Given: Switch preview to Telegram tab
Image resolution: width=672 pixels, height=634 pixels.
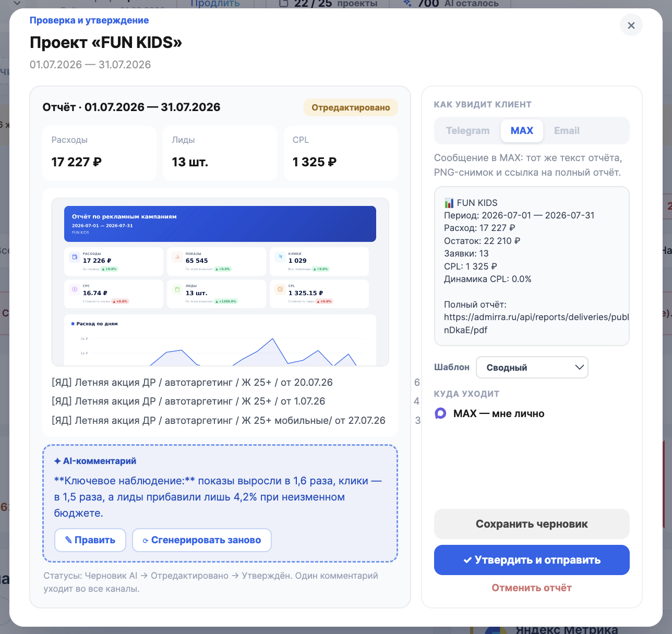Looking at the screenshot, I should coord(467,130).
